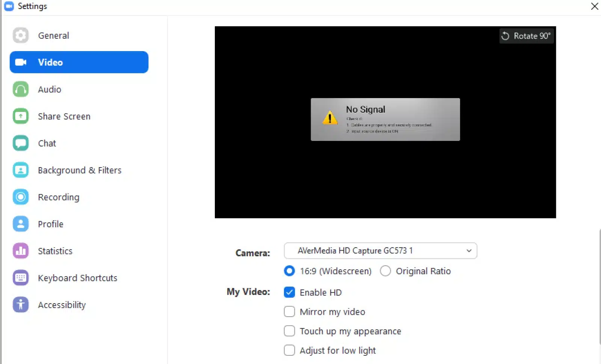
Task: Open the Camera device dropdown
Action: pos(380,251)
